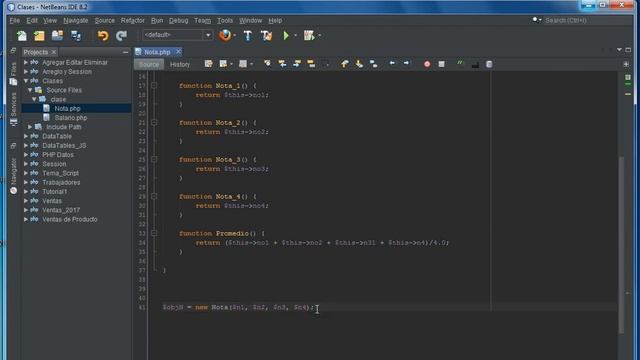Click the Open Project icon

(x=57, y=36)
